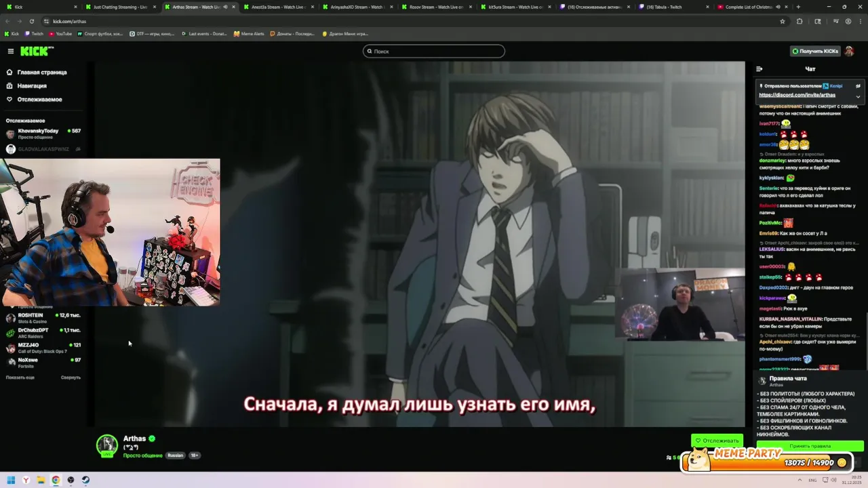
Task: Click the ENG language indicator
Action: pos(812,481)
